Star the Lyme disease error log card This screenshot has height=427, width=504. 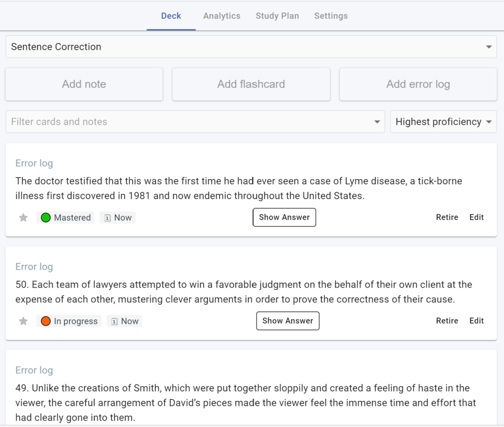23,218
